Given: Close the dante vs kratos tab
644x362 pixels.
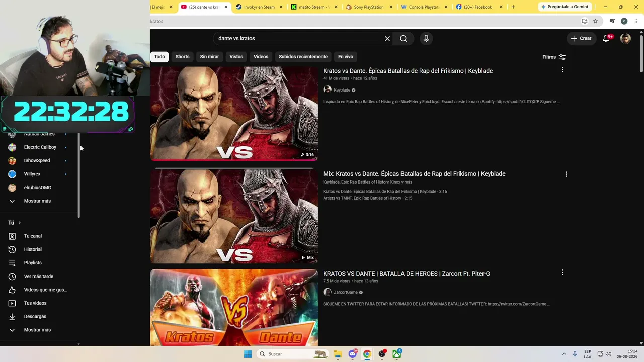Looking at the screenshot, I should (x=226, y=7).
